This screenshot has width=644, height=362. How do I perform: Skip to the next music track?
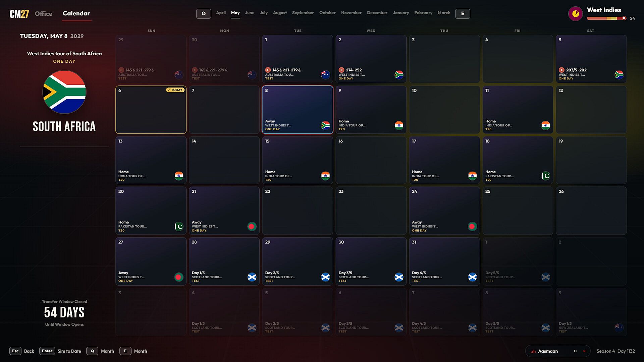(585, 351)
